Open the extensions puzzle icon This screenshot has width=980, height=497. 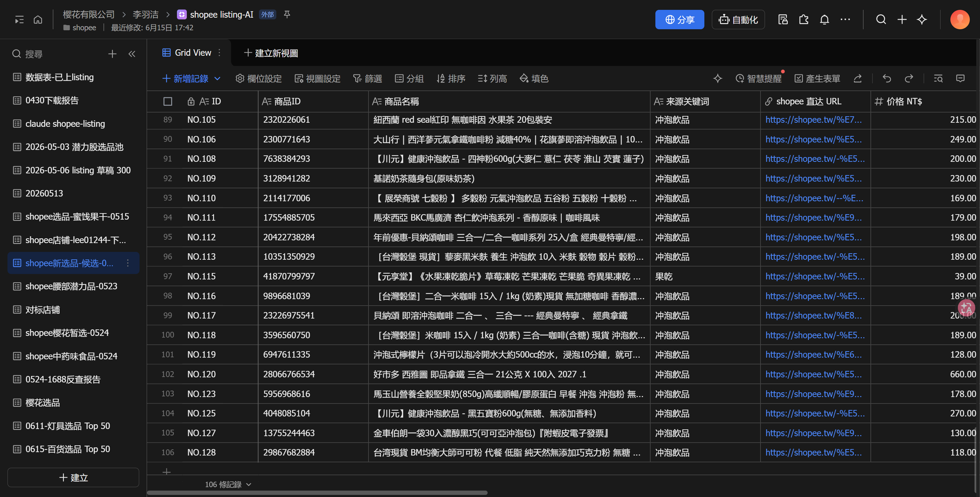point(803,19)
